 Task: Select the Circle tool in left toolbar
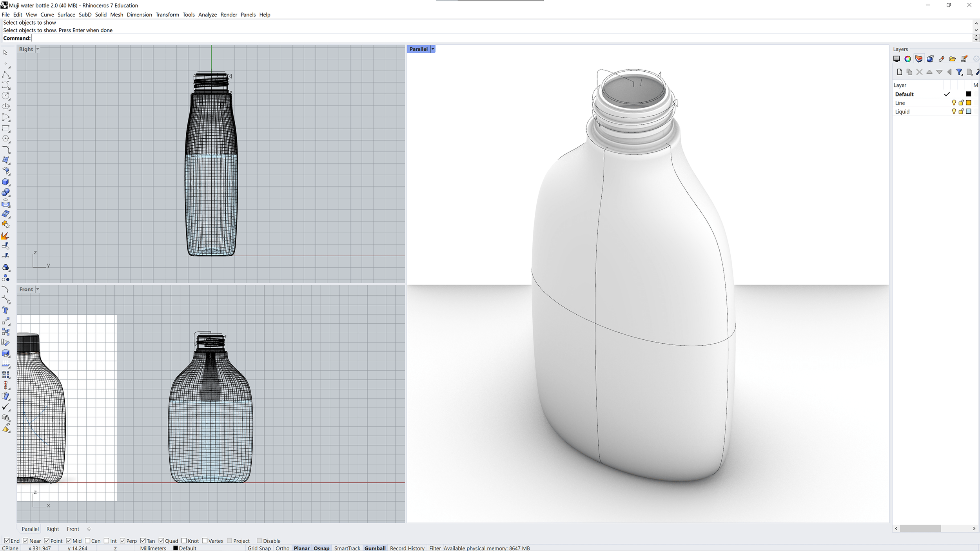click(x=6, y=96)
